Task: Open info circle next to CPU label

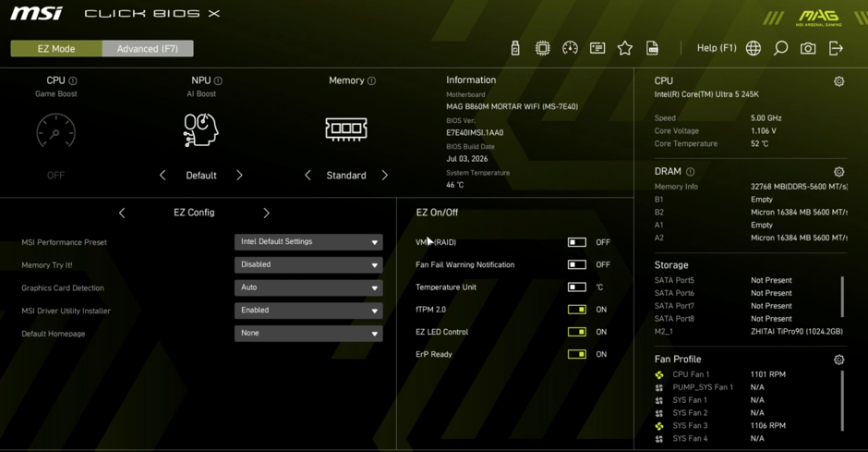Action: [73, 80]
